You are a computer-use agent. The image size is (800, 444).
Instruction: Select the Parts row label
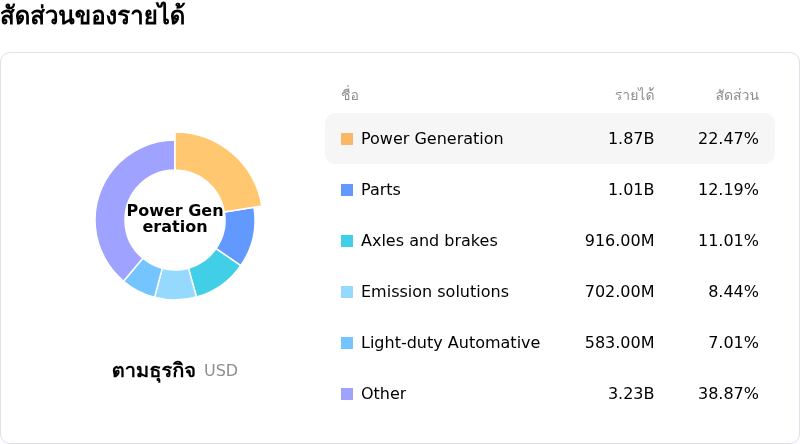[380, 190]
